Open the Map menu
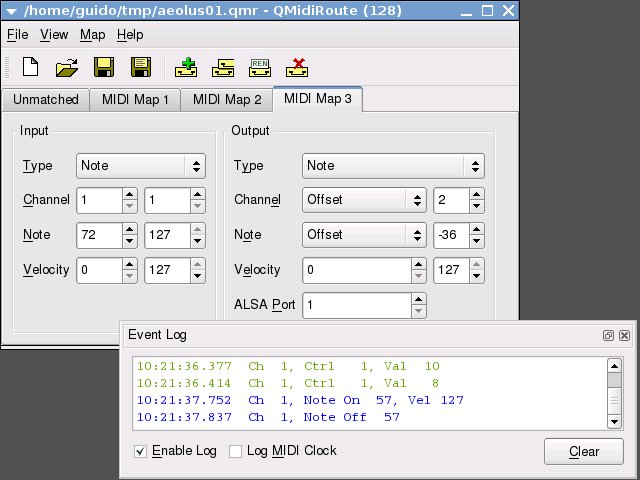640x480 pixels. pyautogui.click(x=92, y=35)
